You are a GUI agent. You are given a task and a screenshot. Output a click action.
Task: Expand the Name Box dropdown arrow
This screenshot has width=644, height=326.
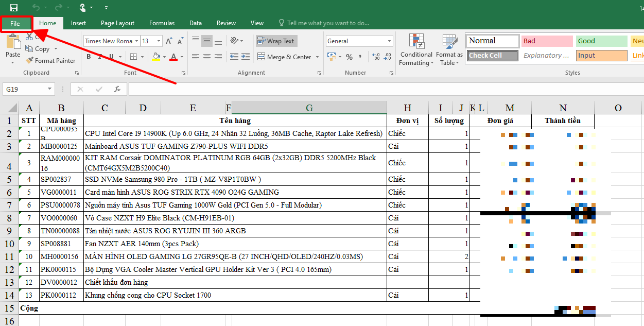50,89
